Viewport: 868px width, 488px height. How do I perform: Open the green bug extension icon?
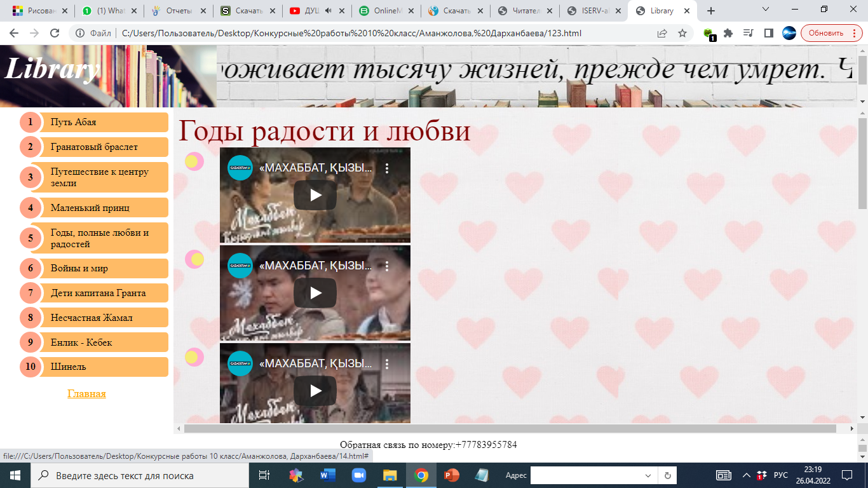point(709,34)
